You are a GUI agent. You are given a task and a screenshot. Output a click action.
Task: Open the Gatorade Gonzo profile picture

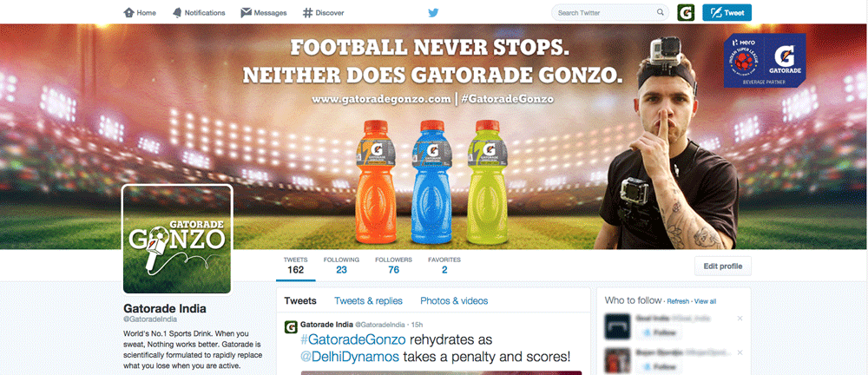177,240
